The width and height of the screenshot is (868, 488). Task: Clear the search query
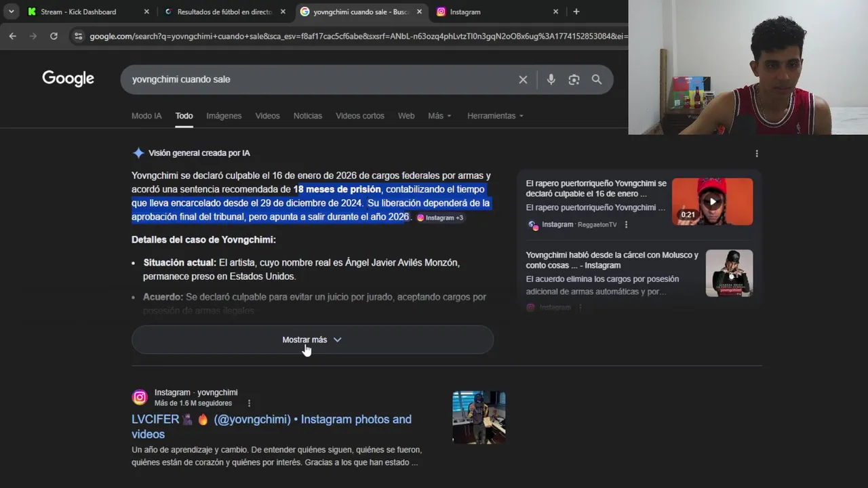tap(523, 79)
